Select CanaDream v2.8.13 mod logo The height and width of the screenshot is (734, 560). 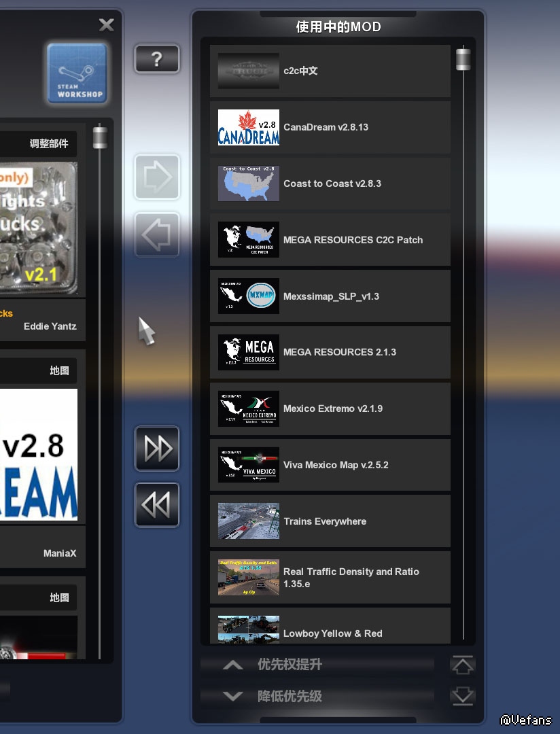[249, 127]
